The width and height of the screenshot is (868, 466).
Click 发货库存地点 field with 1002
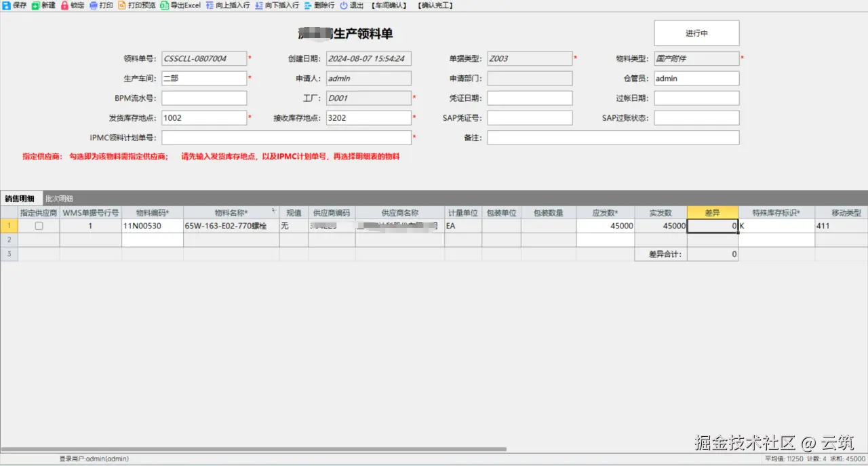tap(204, 117)
